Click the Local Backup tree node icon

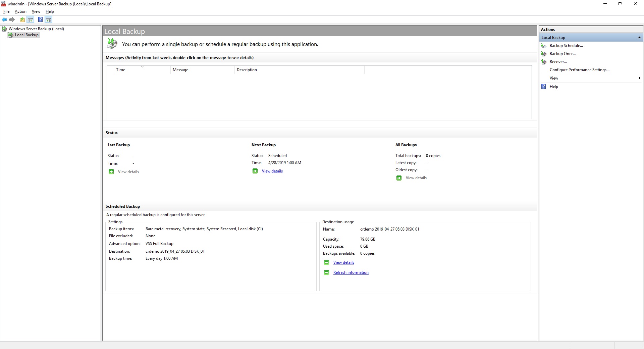point(11,35)
